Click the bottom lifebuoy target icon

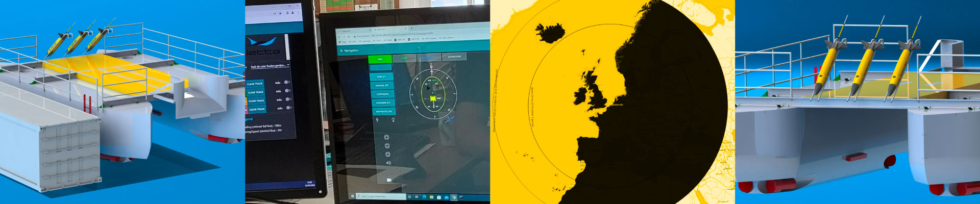point(387,154)
